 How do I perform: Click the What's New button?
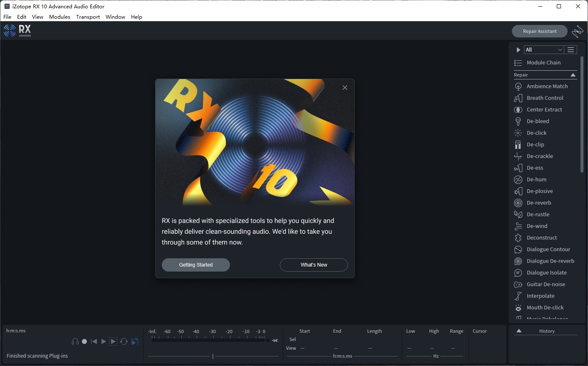point(314,265)
